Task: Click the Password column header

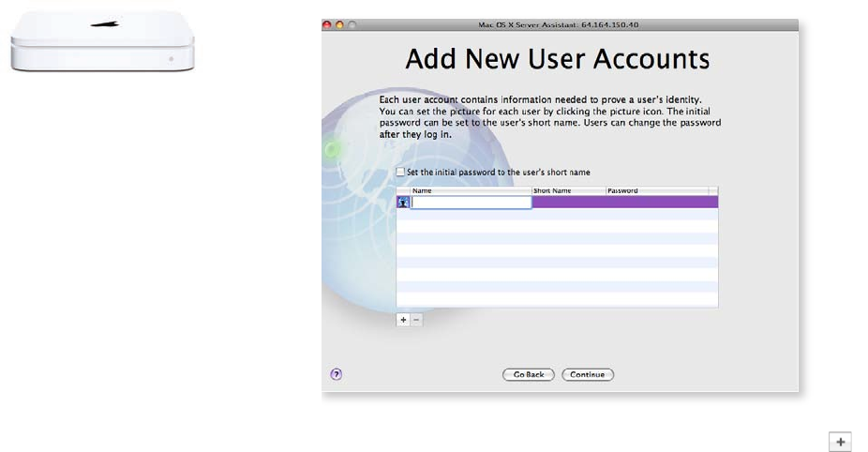Action: point(657,190)
